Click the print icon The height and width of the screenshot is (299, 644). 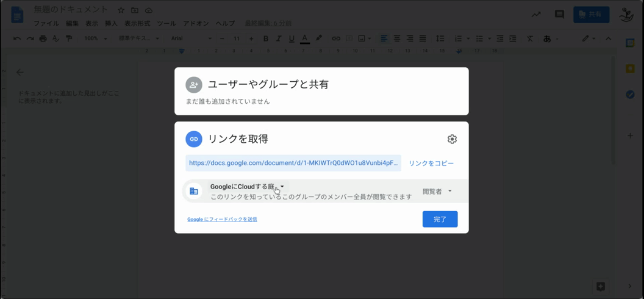click(x=43, y=38)
